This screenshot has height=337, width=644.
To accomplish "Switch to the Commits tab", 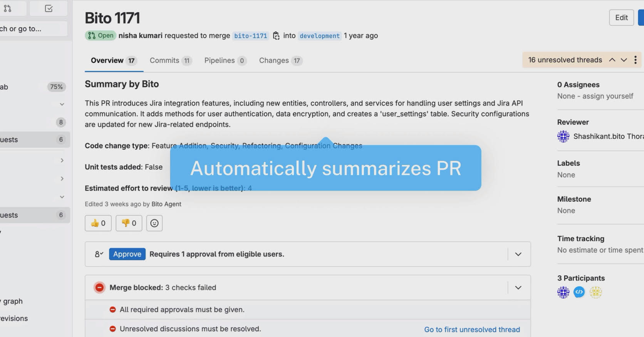I will point(170,60).
